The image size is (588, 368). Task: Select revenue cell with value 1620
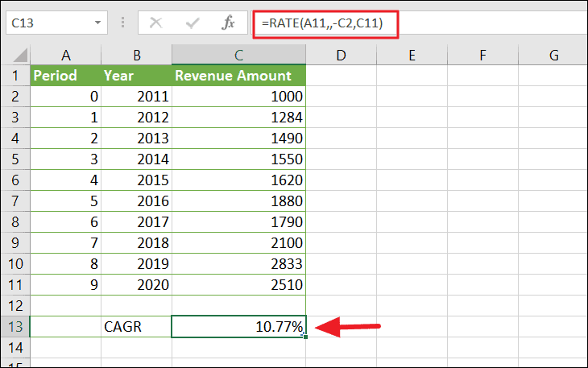[x=239, y=180]
